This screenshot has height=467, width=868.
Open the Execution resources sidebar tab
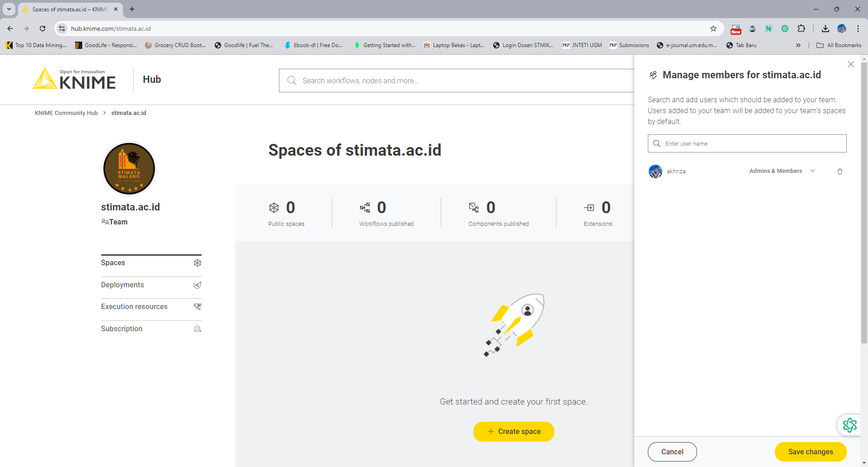coord(151,307)
